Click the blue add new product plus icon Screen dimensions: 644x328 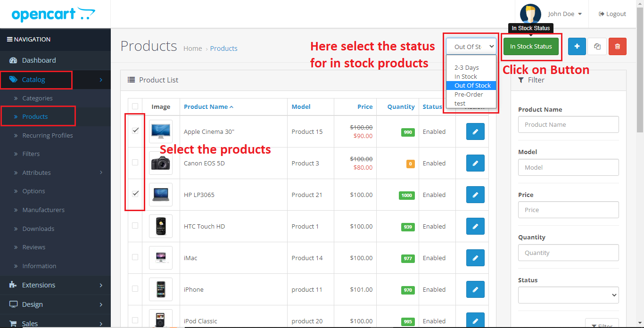[x=577, y=46]
